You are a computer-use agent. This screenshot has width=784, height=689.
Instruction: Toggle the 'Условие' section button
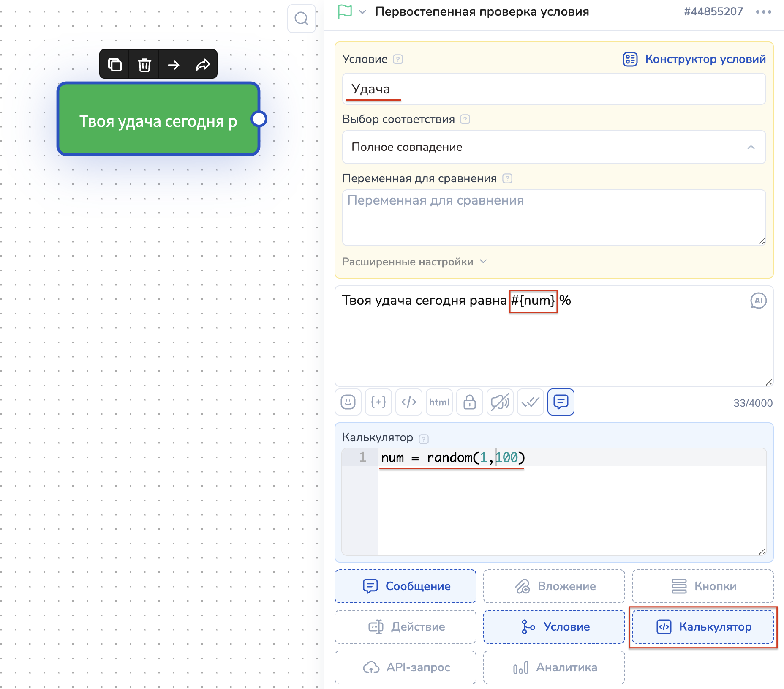(x=554, y=627)
